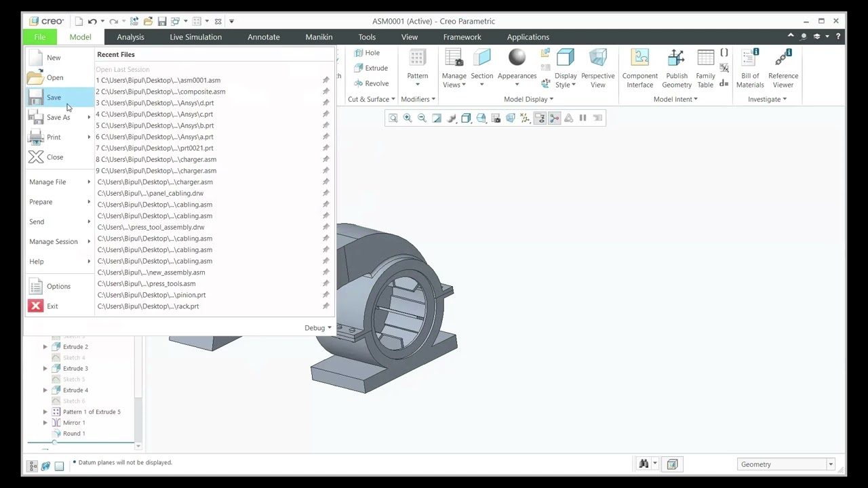Open the Debug dropdown
This screenshot has height=488, width=868.
318,328
